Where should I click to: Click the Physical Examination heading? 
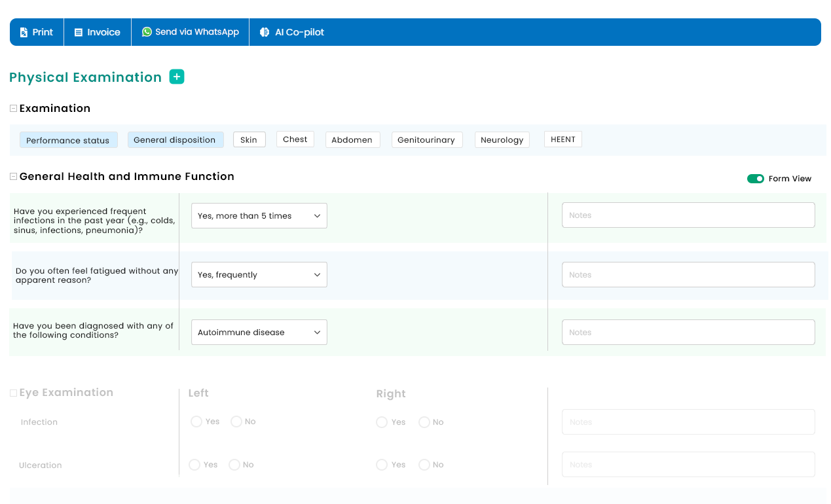[86, 77]
